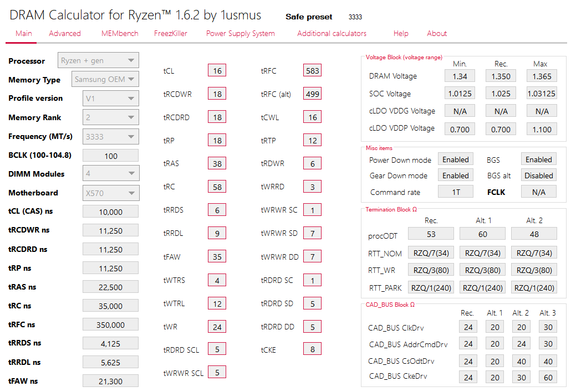The width and height of the screenshot is (571, 392).
Task: Open the MEMbench tab
Action: 120,33
